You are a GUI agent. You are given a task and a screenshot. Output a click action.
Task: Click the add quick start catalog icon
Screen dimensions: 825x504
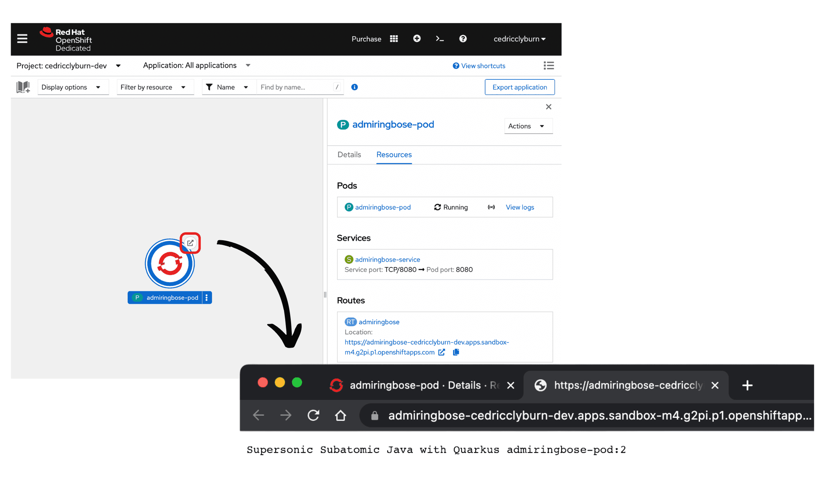[x=23, y=87]
